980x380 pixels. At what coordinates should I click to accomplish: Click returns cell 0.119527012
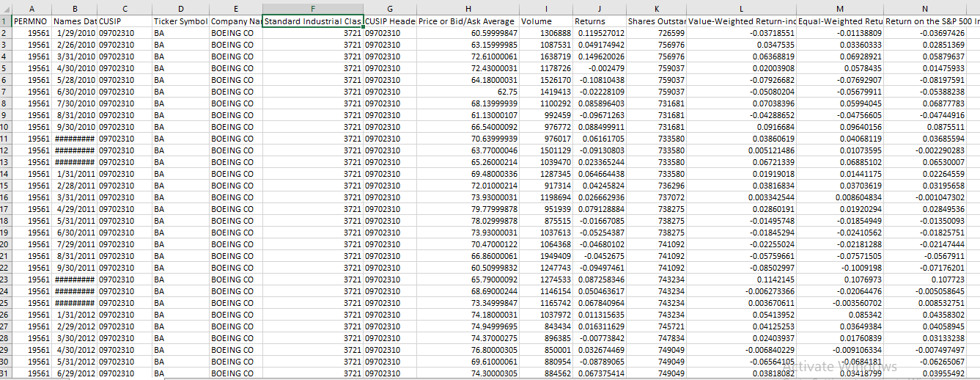click(600, 33)
